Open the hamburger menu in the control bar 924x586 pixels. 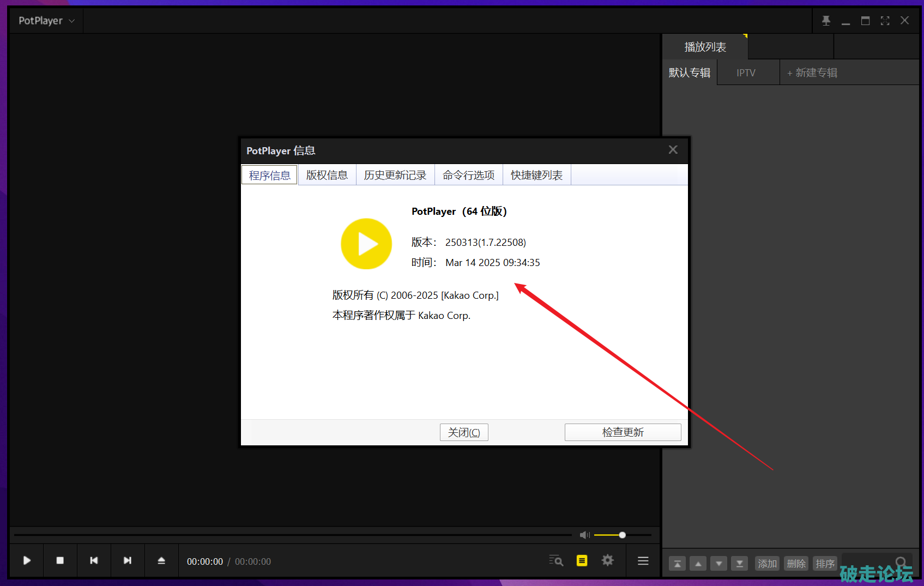(x=643, y=560)
